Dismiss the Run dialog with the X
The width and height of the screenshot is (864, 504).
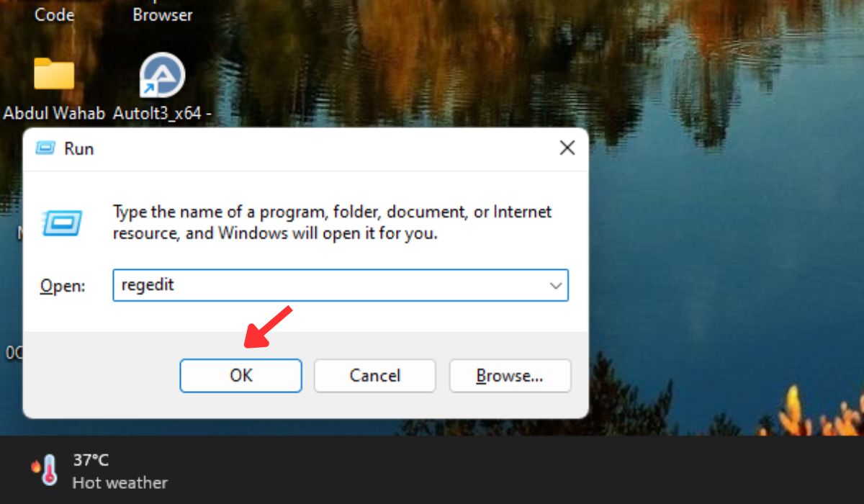567,148
